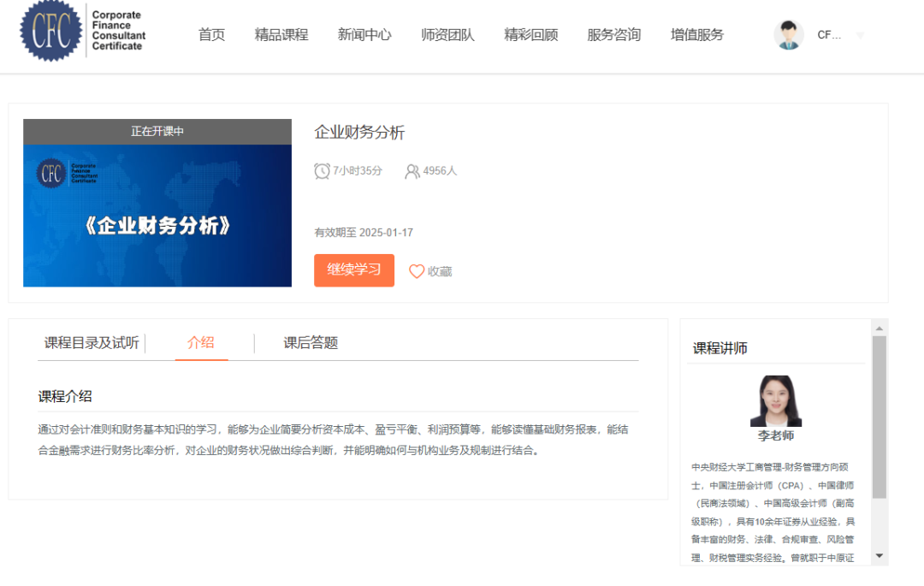Click the heart favorite icon
The width and height of the screenshot is (924, 586).
click(x=417, y=271)
